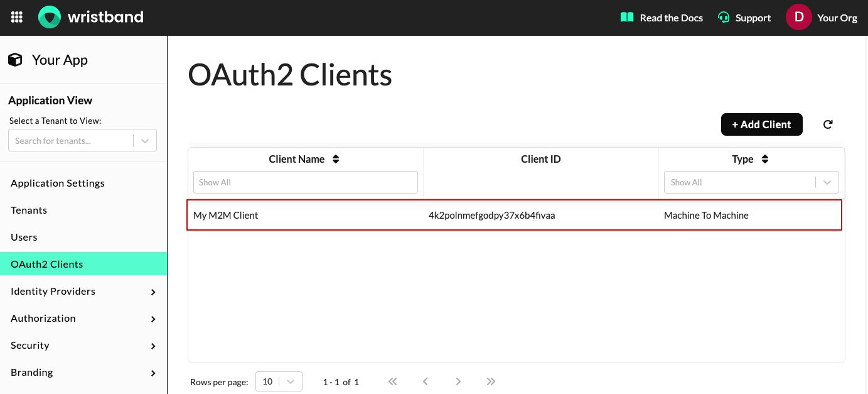The height and width of the screenshot is (394, 868).
Task: Open the apps grid launcher icon
Action: [x=16, y=17]
